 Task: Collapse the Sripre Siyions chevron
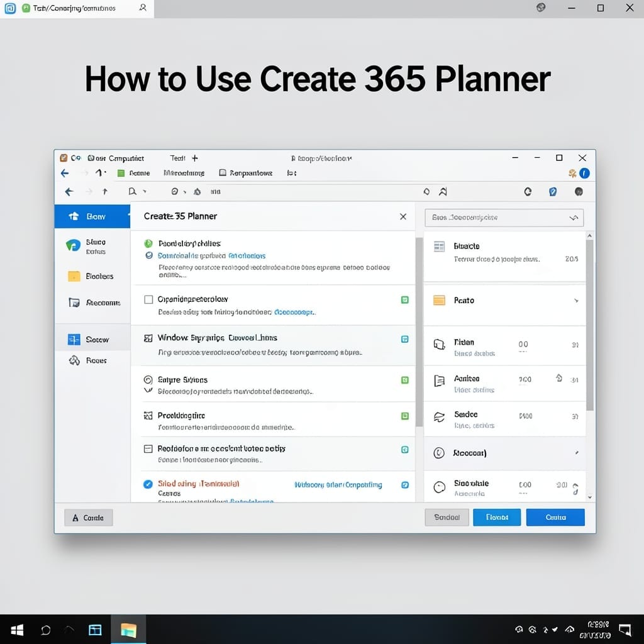(x=148, y=390)
